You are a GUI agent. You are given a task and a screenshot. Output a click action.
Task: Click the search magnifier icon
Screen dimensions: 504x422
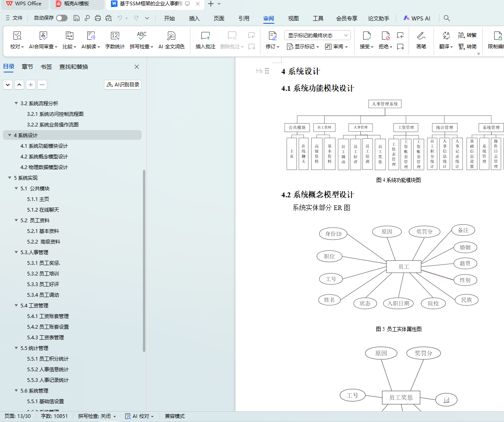pyautogui.click(x=447, y=18)
